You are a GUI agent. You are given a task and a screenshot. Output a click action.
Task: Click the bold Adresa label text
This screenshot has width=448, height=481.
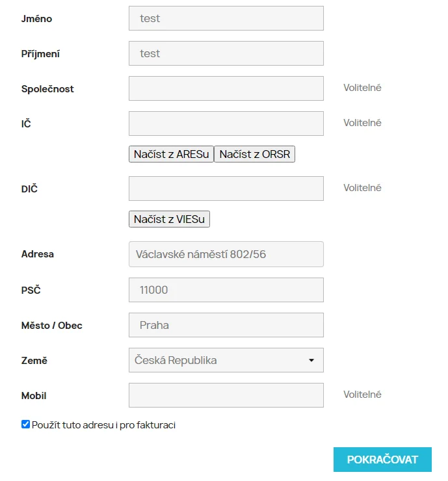[x=38, y=254]
